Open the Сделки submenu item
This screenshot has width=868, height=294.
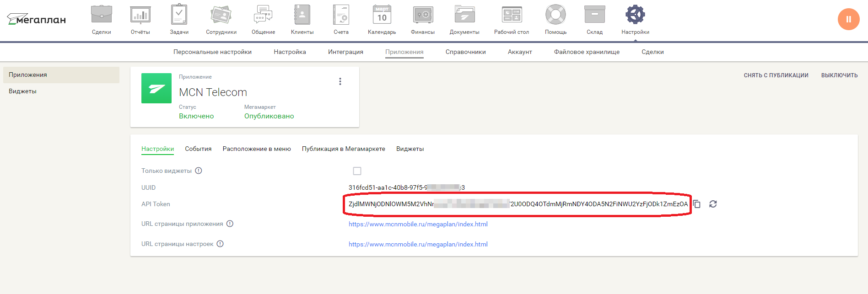(x=652, y=52)
